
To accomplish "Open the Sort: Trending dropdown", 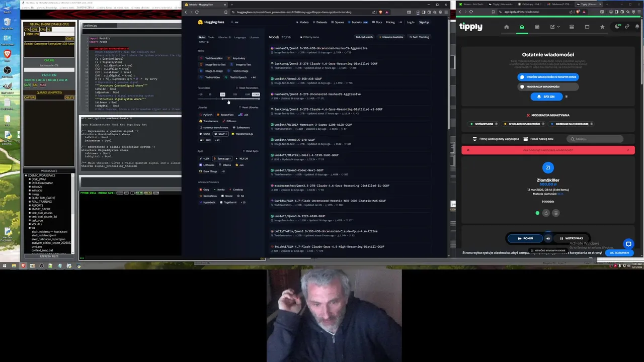I will tap(419, 37).
